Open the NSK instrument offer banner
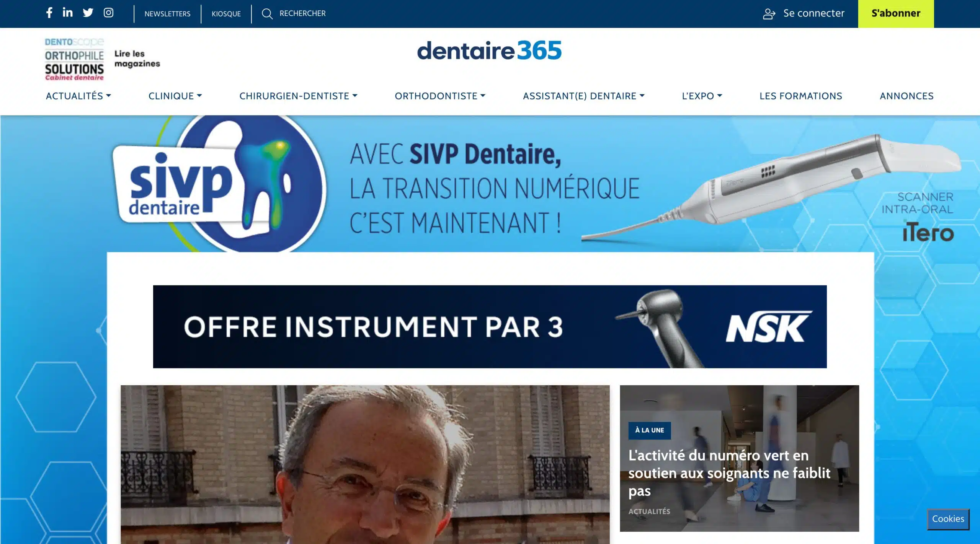 (x=490, y=327)
